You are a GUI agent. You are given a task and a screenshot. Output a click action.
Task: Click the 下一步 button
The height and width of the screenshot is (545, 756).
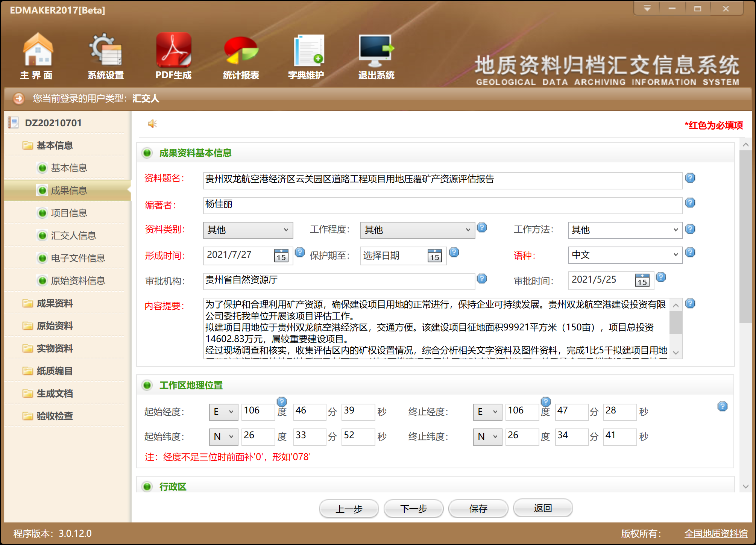414,509
